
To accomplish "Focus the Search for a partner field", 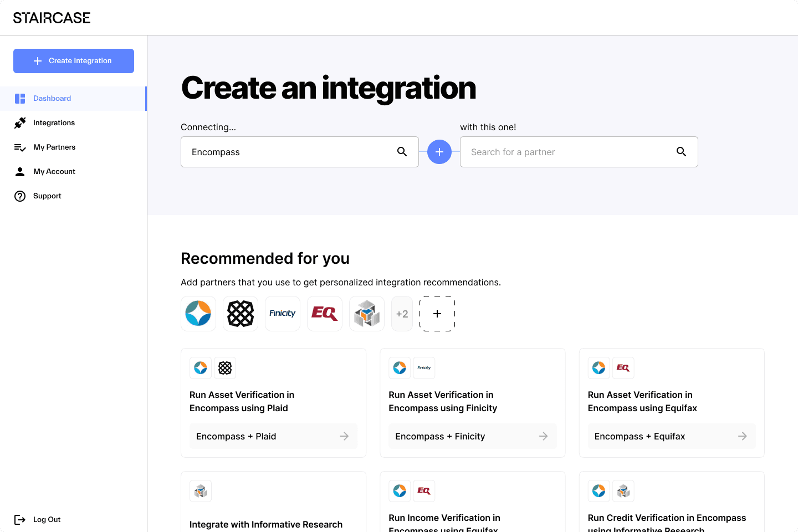I will coord(579,152).
